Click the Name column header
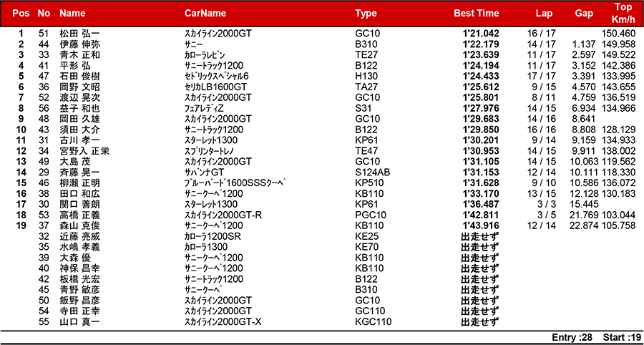This screenshot has height=345, width=644. (x=72, y=13)
